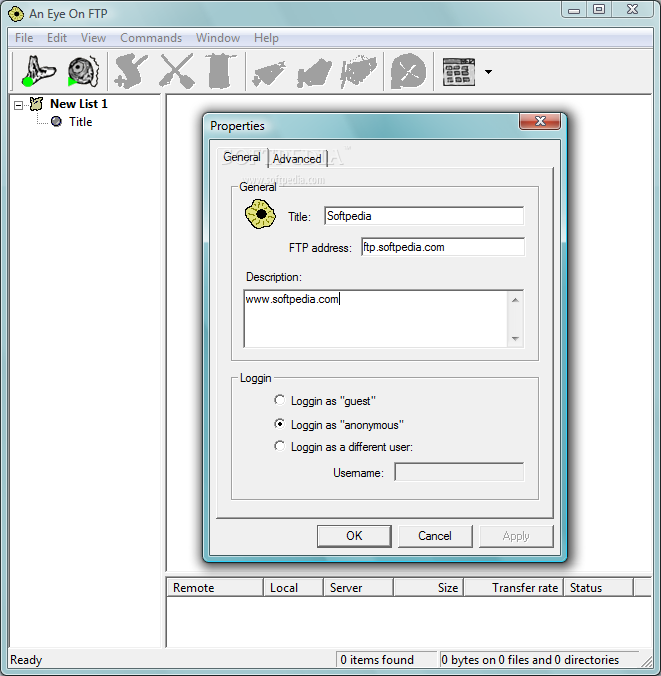Screen dimensions: 661x676
Task: Click the greyed-out round stop icon
Action: [408, 71]
